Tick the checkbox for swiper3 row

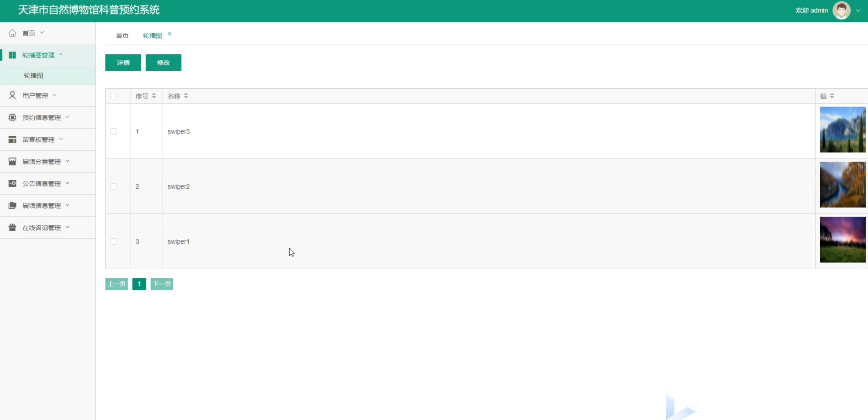coord(114,131)
